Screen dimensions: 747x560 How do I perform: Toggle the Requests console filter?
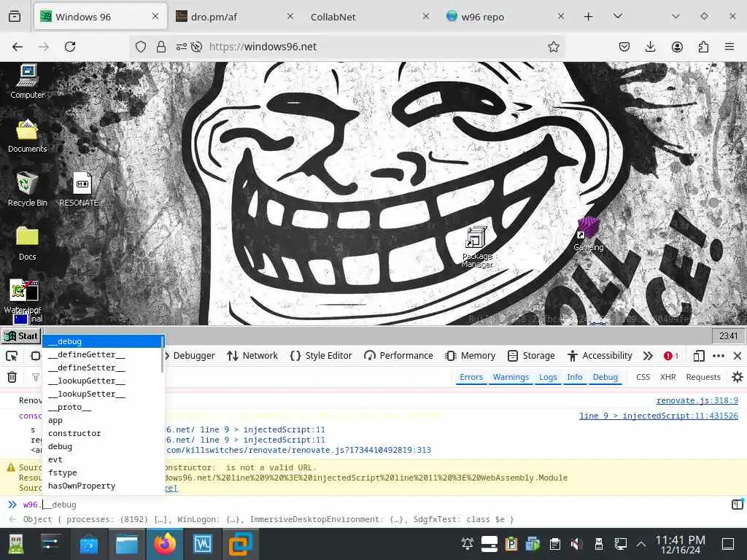[x=703, y=377]
